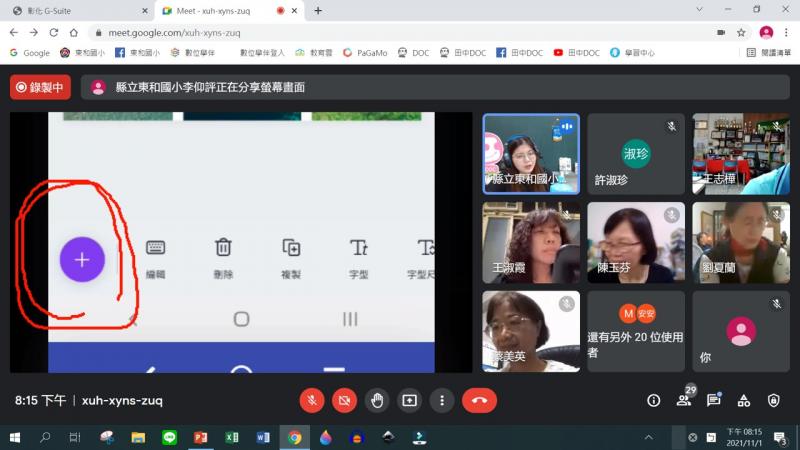
Task: Click the present now button
Action: (409, 401)
